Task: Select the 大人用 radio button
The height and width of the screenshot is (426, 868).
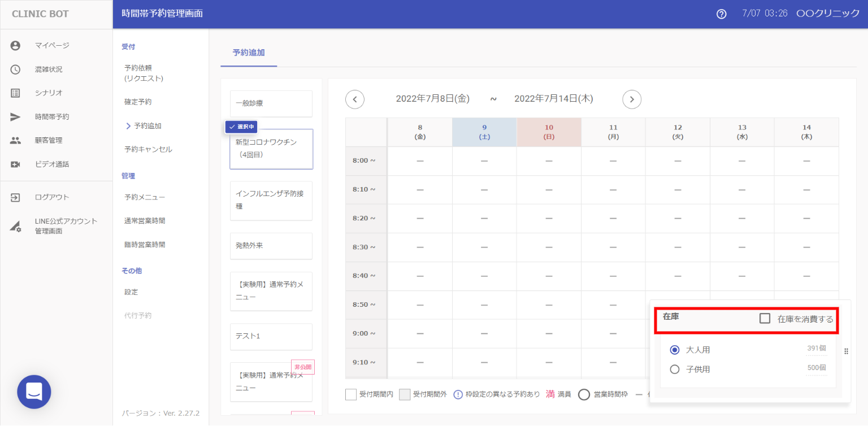Action: [x=674, y=350]
